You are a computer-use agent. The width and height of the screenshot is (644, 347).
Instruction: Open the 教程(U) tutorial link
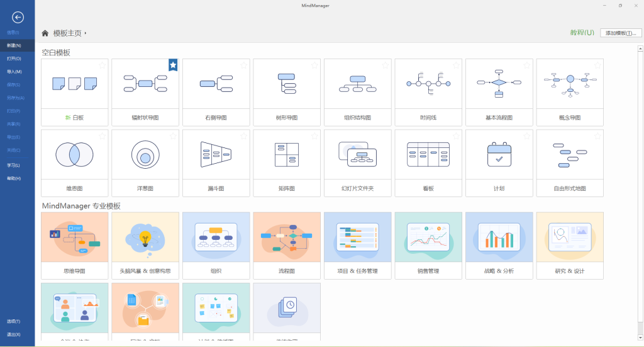[582, 33]
